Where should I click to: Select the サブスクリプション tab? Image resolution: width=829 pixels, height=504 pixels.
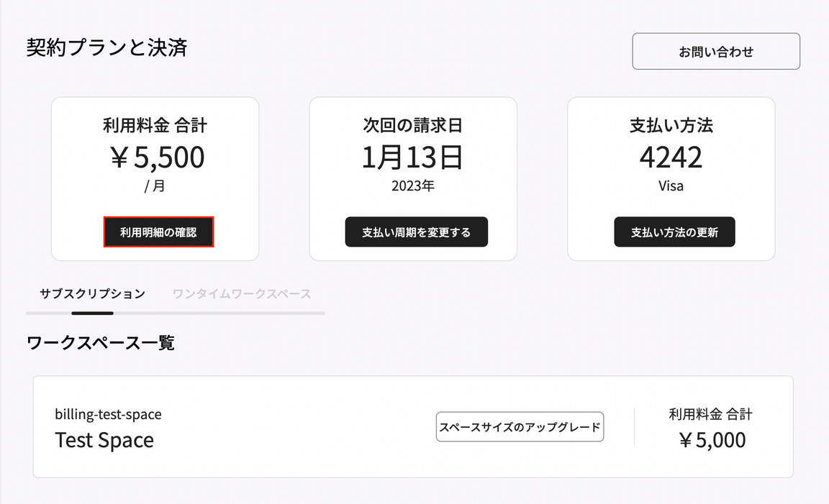point(93,294)
